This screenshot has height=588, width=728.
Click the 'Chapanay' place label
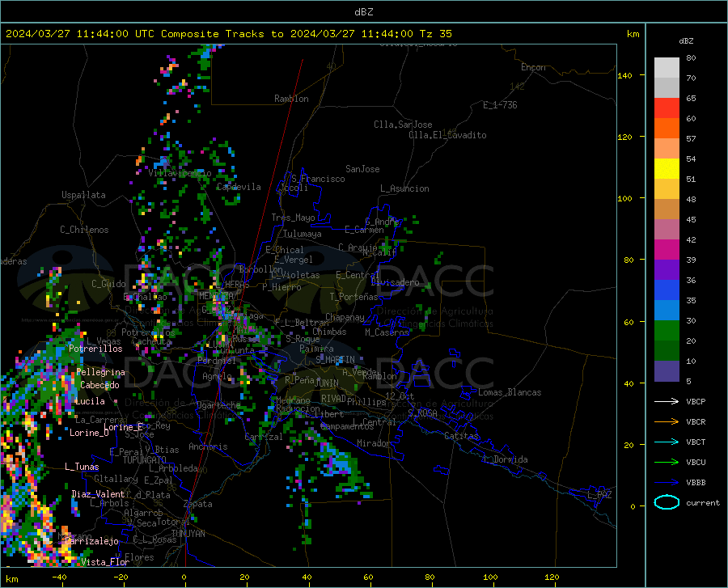pos(345,317)
